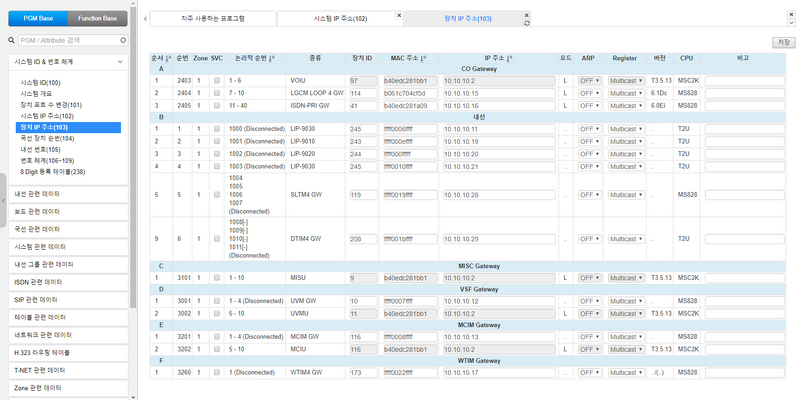
Task: Click the tab scroll left arrow
Action: point(145,19)
